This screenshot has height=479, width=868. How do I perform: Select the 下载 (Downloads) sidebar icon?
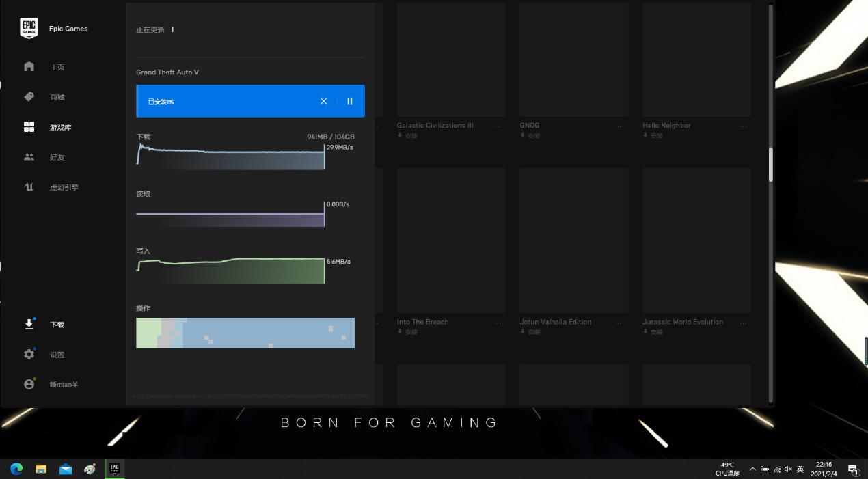tap(29, 324)
